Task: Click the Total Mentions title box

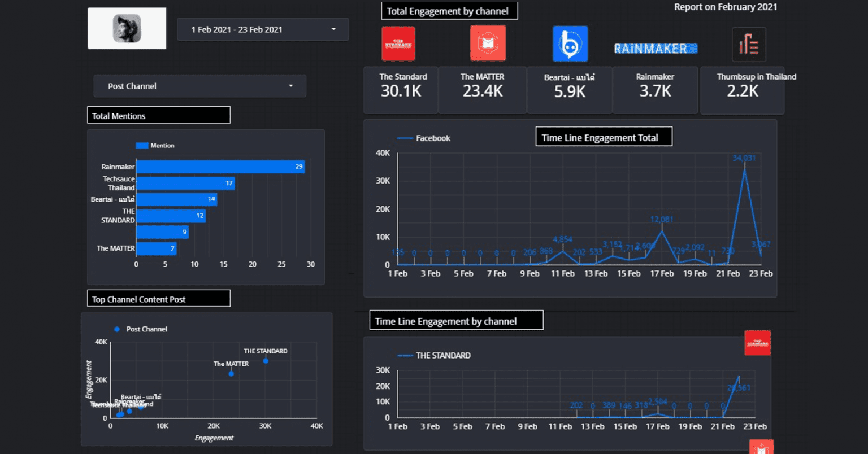Action: tap(159, 115)
